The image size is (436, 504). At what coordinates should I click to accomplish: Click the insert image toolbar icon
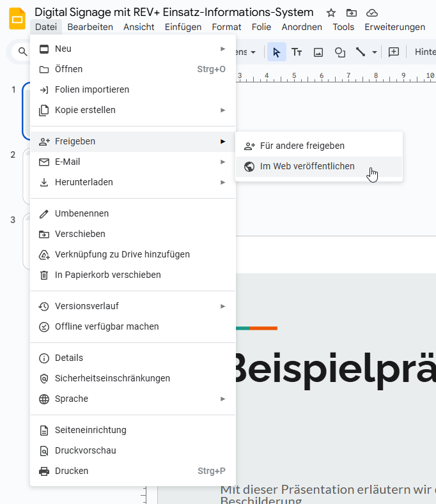pyautogui.click(x=318, y=52)
